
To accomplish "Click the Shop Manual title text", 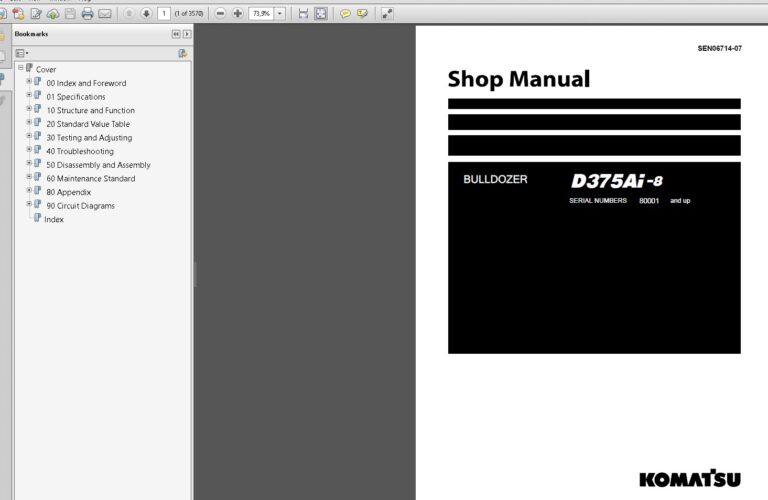I will pos(519,79).
